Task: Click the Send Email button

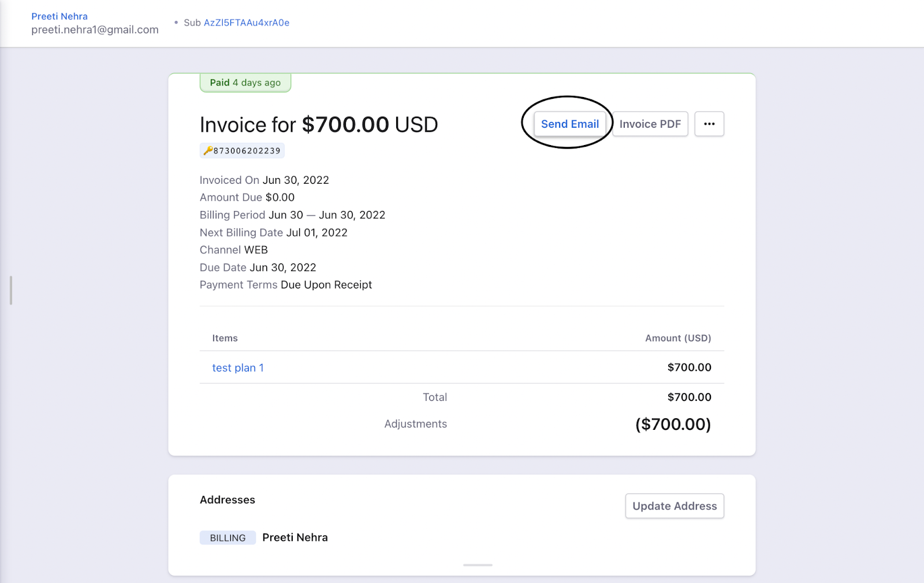Action: click(569, 124)
